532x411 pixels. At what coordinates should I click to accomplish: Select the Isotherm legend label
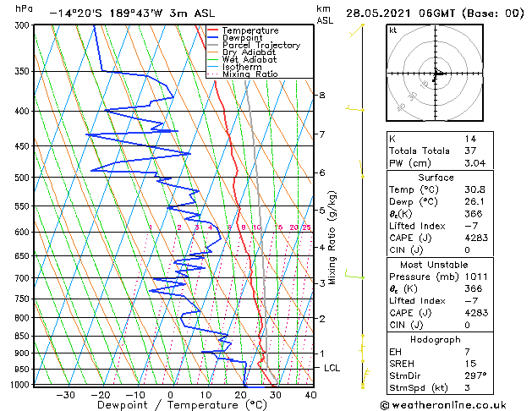242,67
